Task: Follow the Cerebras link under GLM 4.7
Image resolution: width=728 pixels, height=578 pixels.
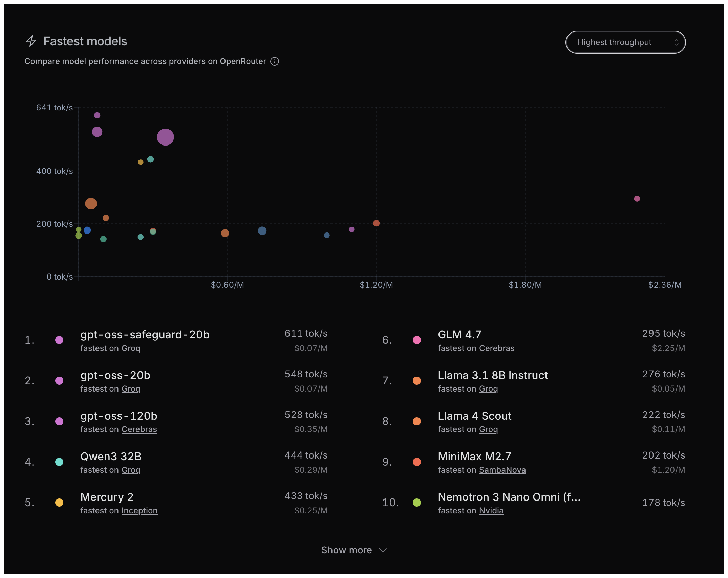Action: pyautogui.click(x=497, y=348)
